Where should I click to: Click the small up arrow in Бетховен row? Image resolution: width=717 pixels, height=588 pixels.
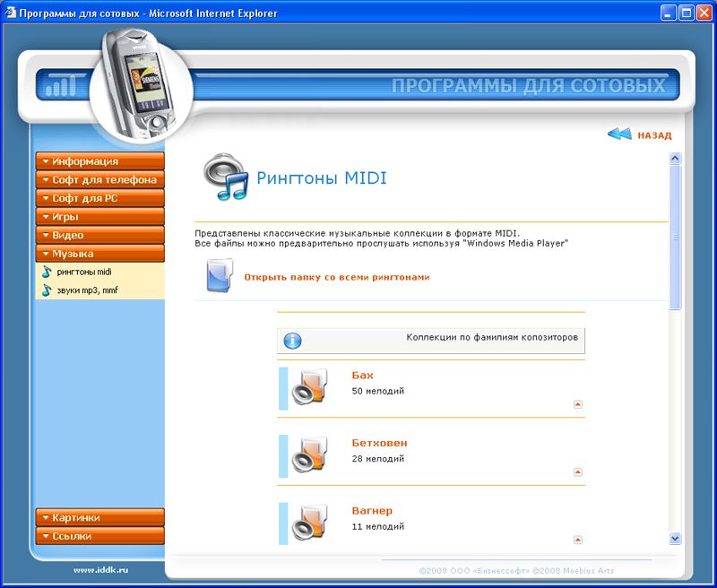(578, 472)
